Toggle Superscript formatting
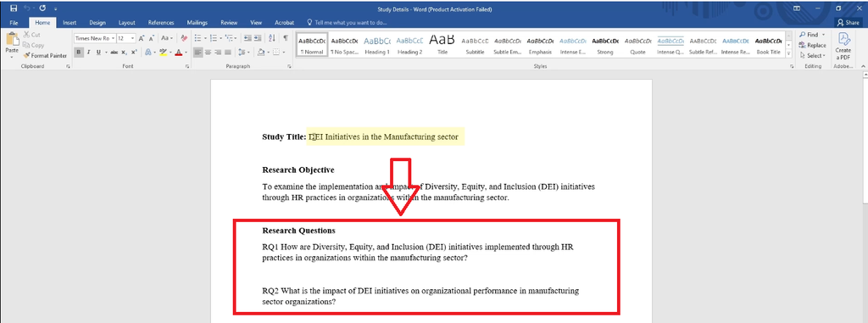The image size is (868, 323). coord(134,52)
